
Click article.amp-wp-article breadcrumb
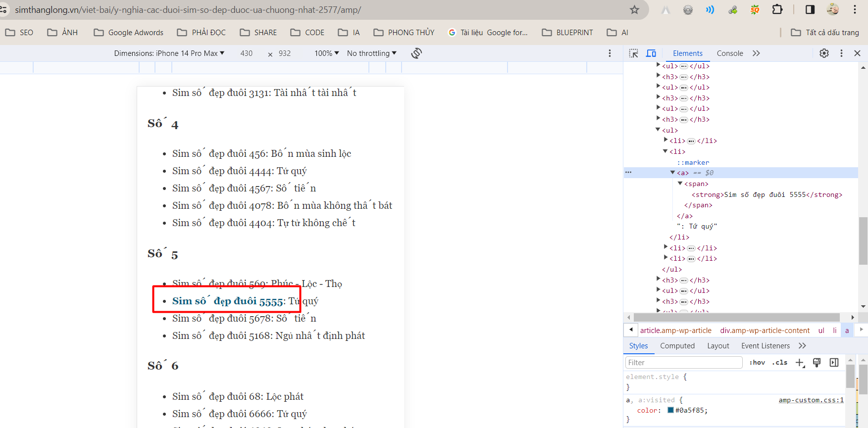[x=675, y=330]
